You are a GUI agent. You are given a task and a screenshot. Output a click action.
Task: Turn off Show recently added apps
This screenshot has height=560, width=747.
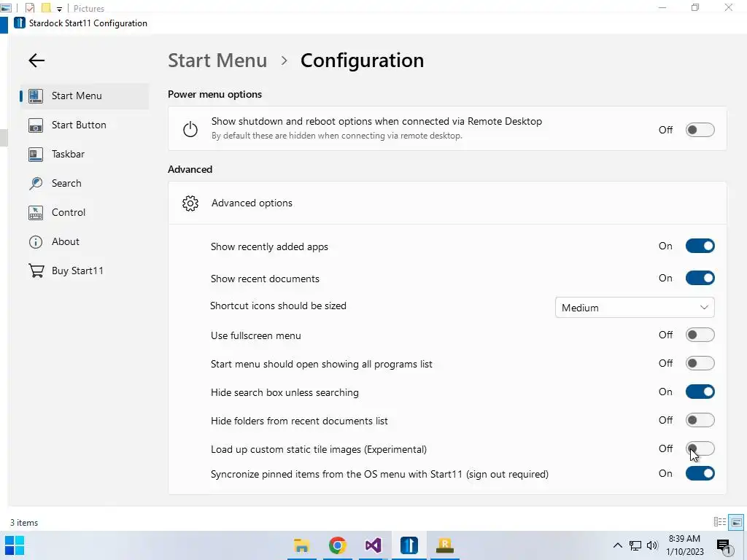pyautogui.click(x=700, y=246)
